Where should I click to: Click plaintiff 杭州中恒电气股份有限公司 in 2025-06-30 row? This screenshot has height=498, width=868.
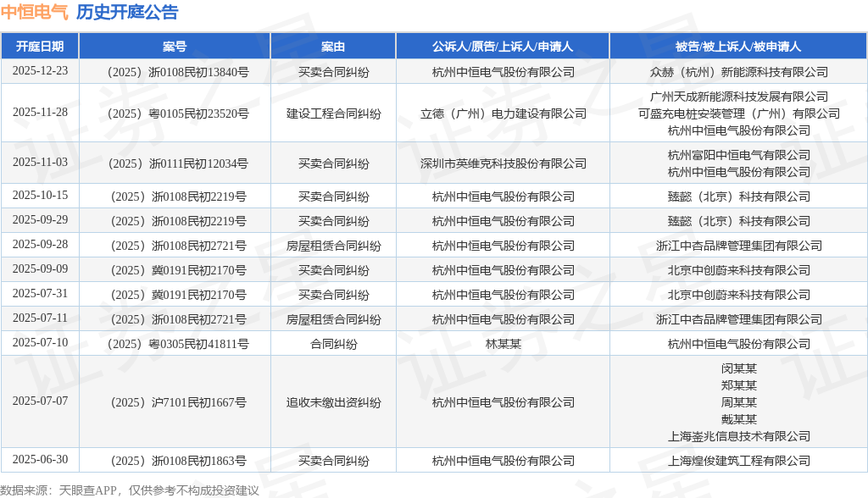(x=503, y=461)
